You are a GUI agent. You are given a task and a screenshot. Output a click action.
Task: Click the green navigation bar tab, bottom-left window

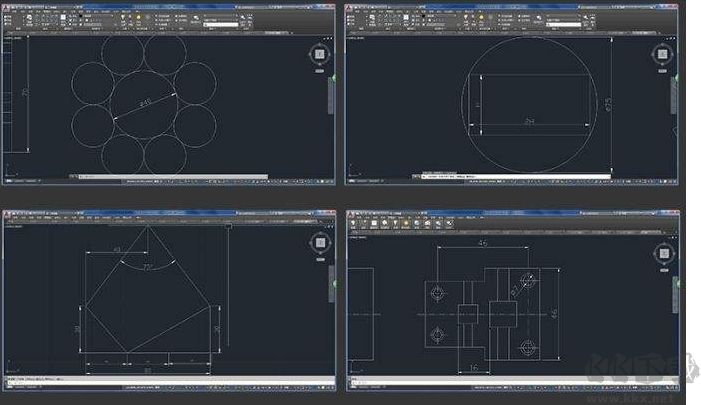pyautogui.click(x=334, y=283)
